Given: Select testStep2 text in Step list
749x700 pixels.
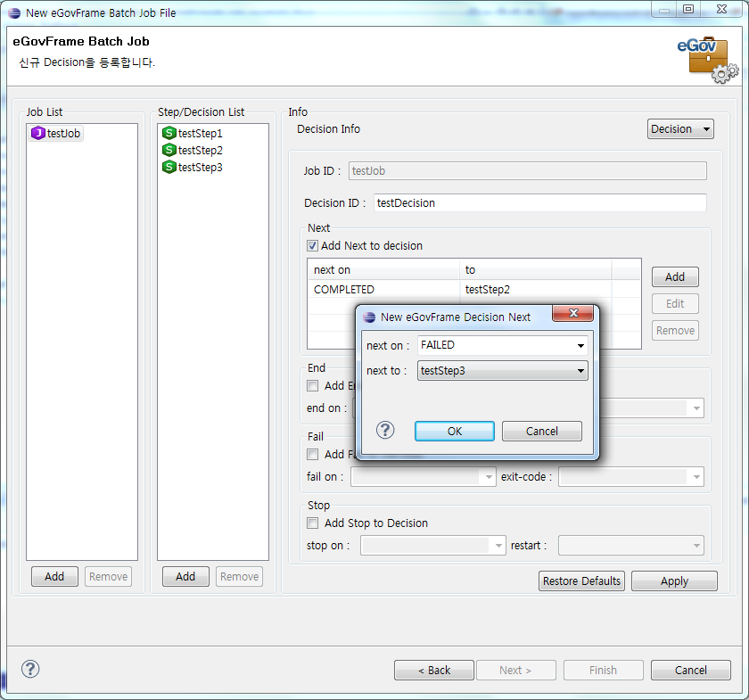Looking at the screenshot, I should (200, 150).
